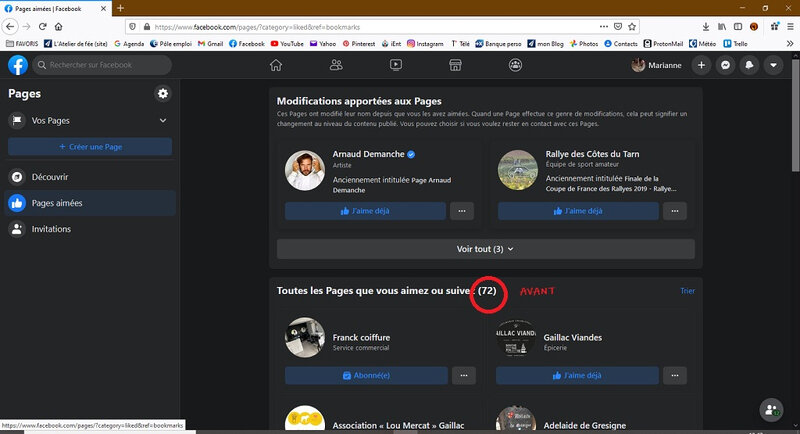Toggle Firefox sidebar view icon
Viewport: 800px width, 434px height.
pyautogui.click(x=738, y=27)
